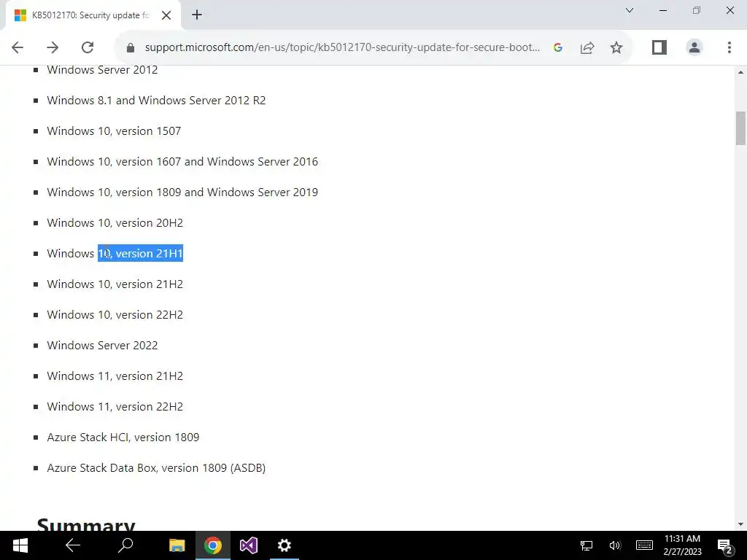Click 'Windows Server 2022' list item
This screenshot has height=560, width=747.
coord(102,345)
